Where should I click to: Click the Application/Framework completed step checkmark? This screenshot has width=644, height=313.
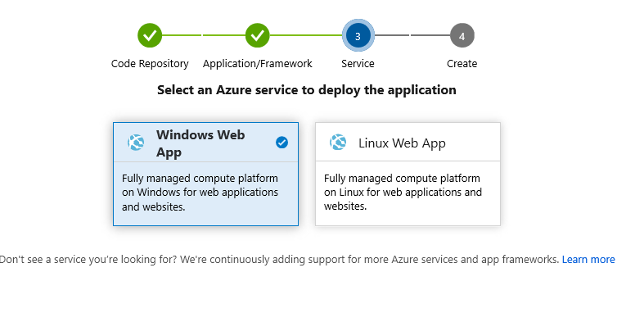[x=258, y=35]
